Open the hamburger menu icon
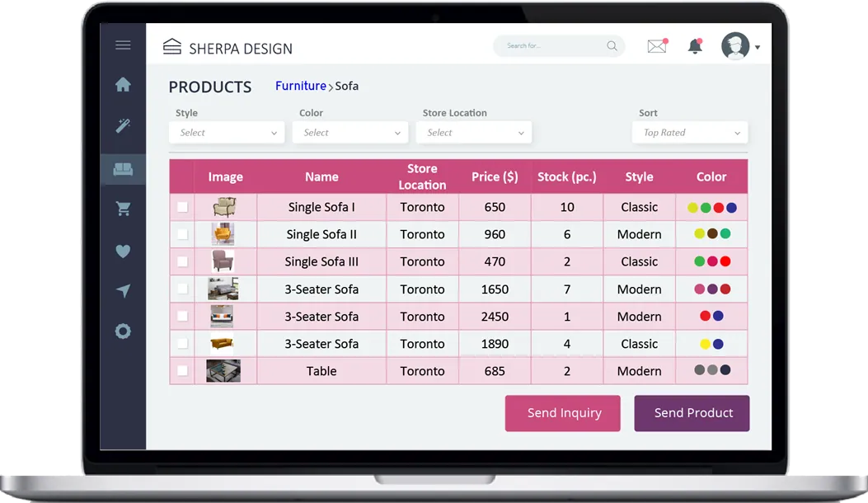868x503 pixels. pyautogui.click(x=123, y=45)
